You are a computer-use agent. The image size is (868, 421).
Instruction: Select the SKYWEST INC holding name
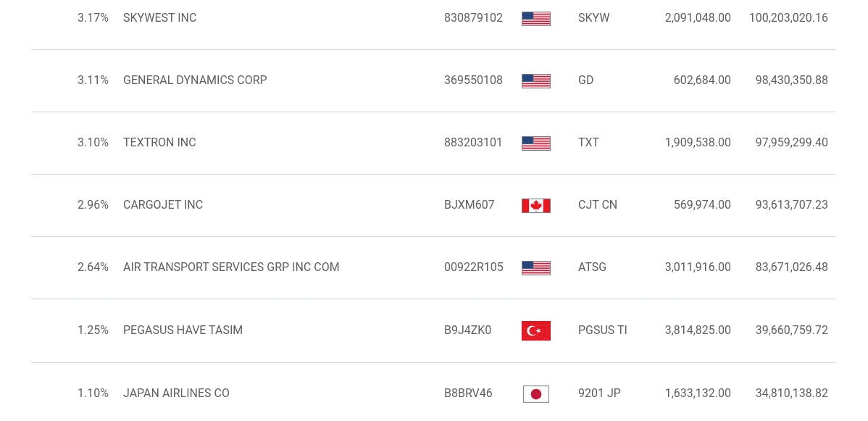pyautogui.click(x=160, y=17)
